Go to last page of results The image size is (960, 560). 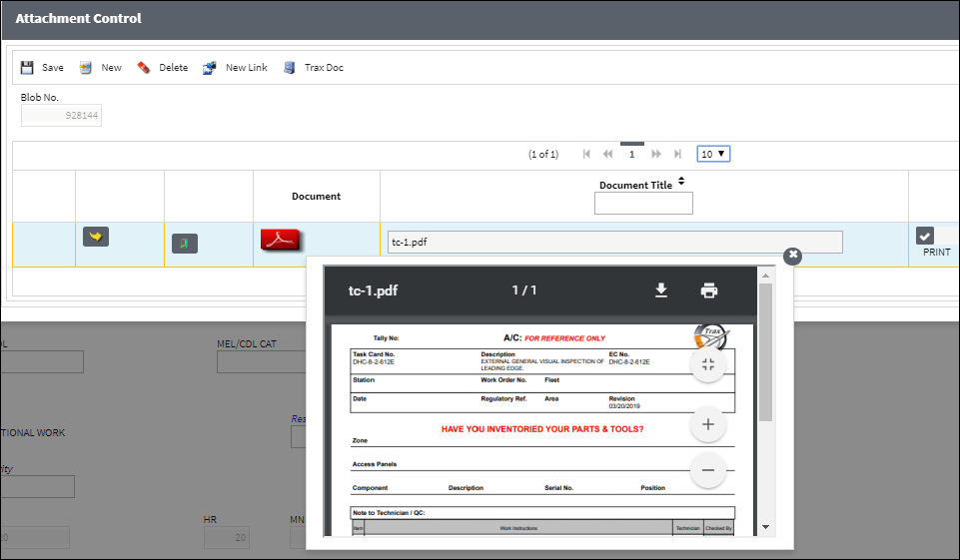[x=677, y=155]
